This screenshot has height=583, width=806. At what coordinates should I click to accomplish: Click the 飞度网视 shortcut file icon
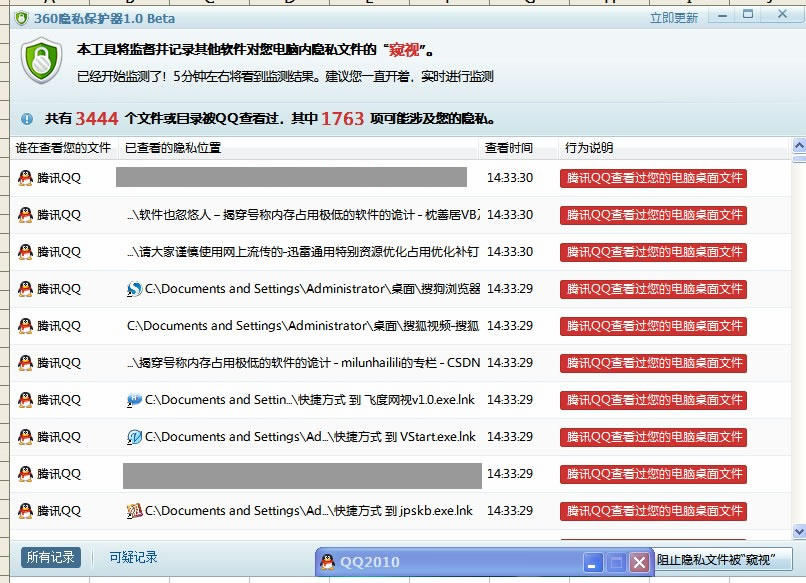point(134,400)
